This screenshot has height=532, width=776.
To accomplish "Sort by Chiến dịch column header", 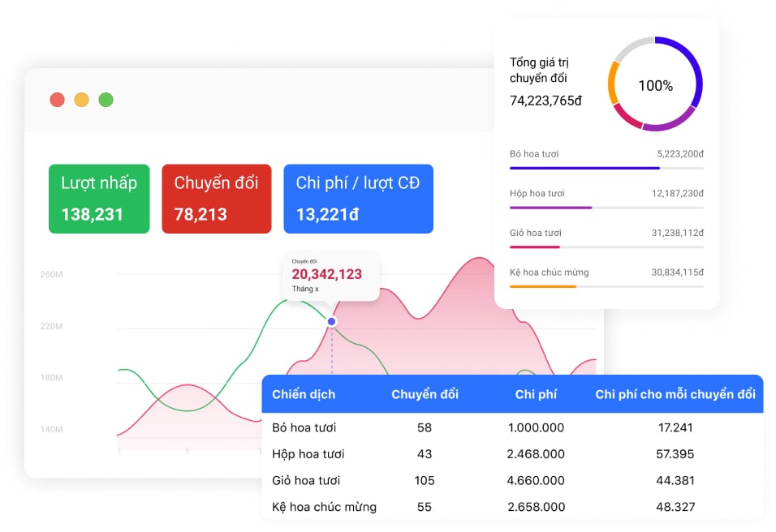I will 304,394.
